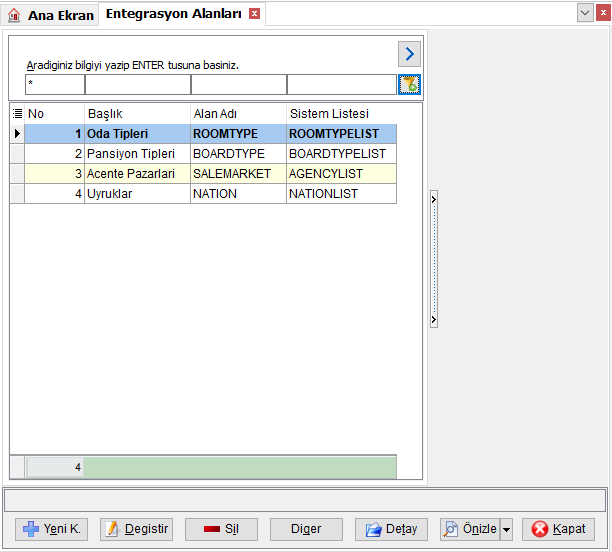Screen dimensions: 612x552
Task: Preview the list with Önizle button
Action: point(470,529)
